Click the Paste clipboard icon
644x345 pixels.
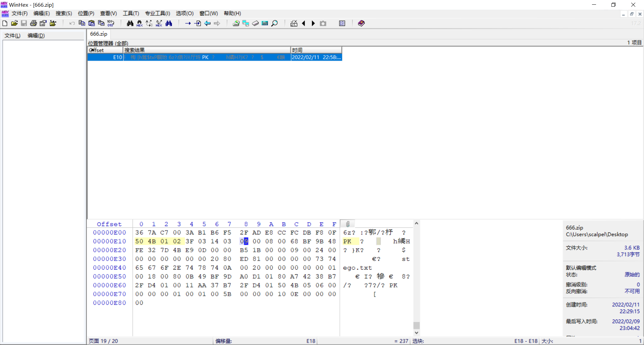click(92, 23)
